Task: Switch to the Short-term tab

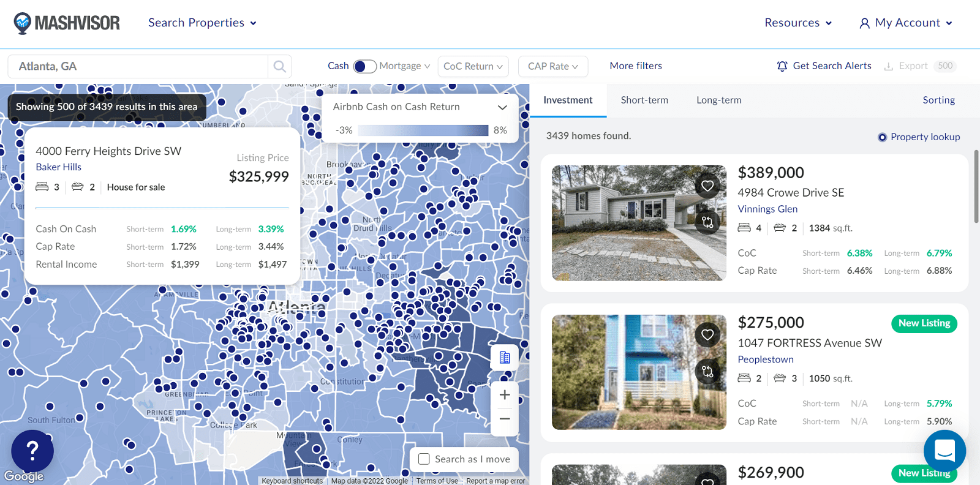Action: [x=644, y=100]
